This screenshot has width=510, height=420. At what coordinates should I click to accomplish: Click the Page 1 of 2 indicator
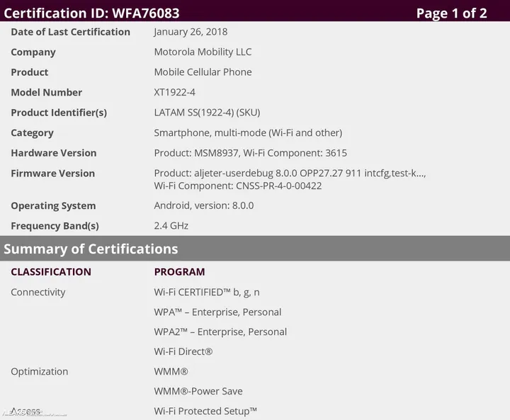pyautogui.click(x=451, y=13)
